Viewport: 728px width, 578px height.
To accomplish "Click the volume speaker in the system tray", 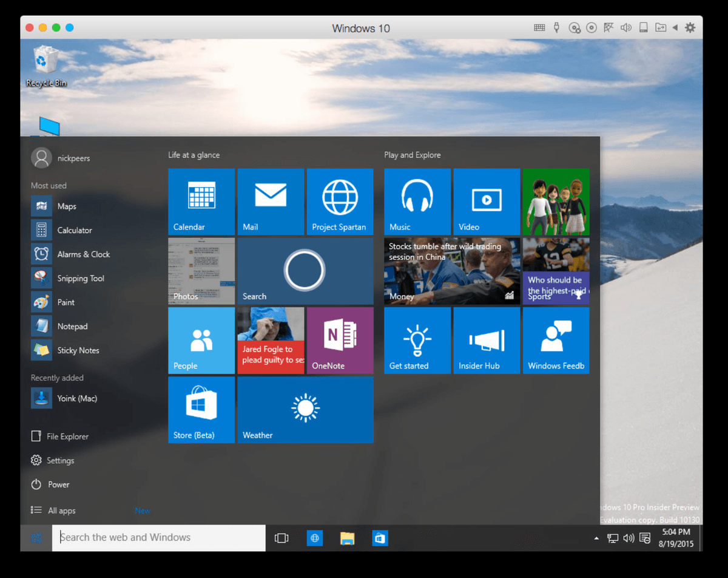I will 629,538.
